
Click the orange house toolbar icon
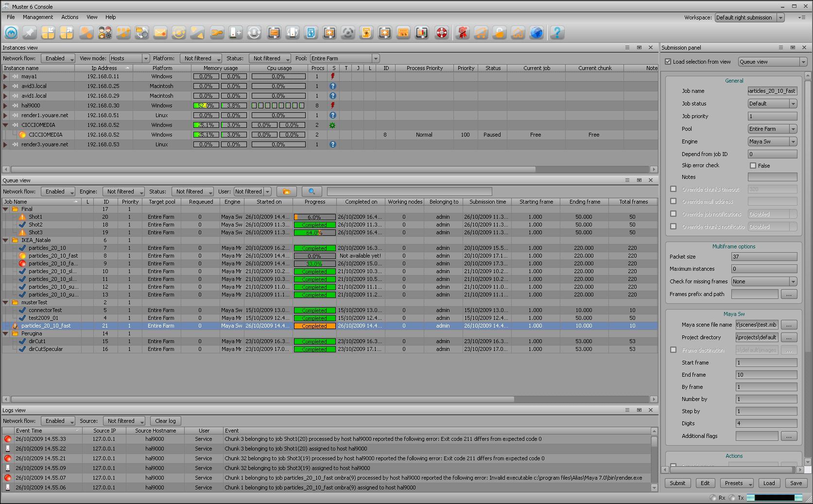[x=518, y=33]
